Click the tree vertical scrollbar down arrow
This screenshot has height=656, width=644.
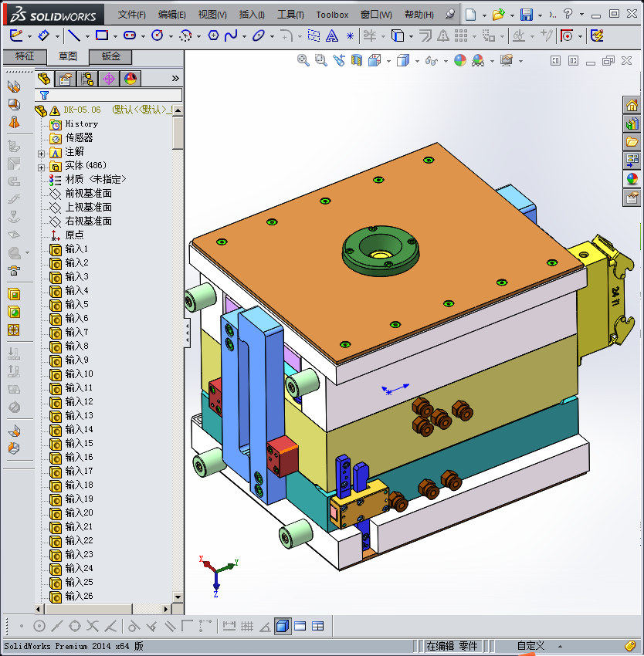pyautogui.click(x=178, y=597)
